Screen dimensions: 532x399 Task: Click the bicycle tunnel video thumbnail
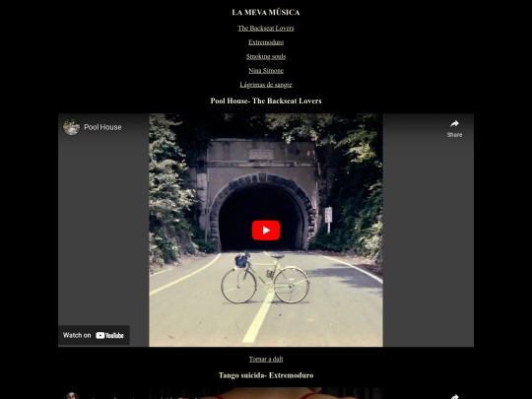click(266, 230)
